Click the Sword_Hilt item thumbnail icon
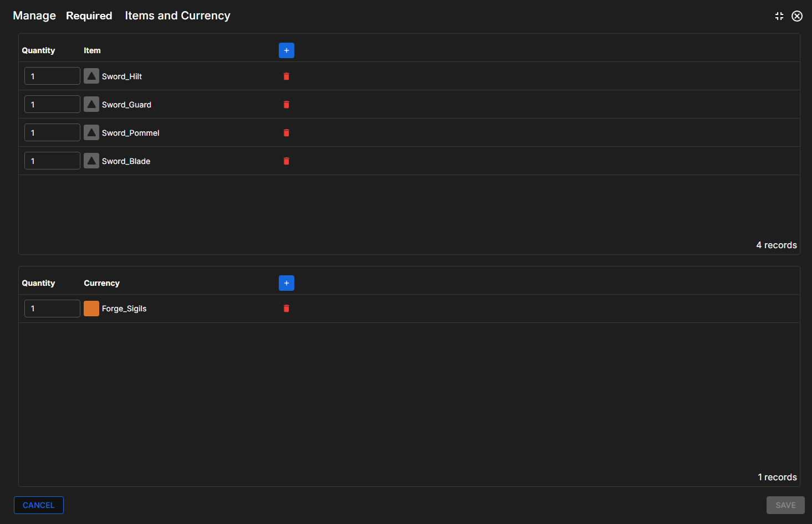 pyautogui.click(x=91, y=76)
